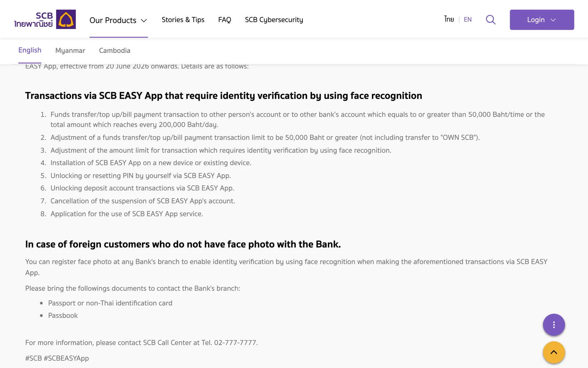Click the 'Passbook' bullet item
Viewport: 588px width, 368px height.
(x=63, y=316)
